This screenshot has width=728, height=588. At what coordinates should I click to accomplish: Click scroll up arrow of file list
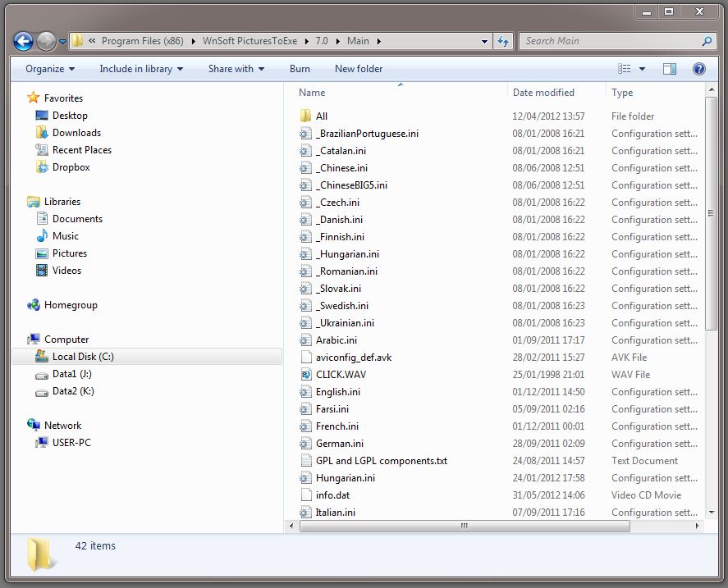click(712, 89)
